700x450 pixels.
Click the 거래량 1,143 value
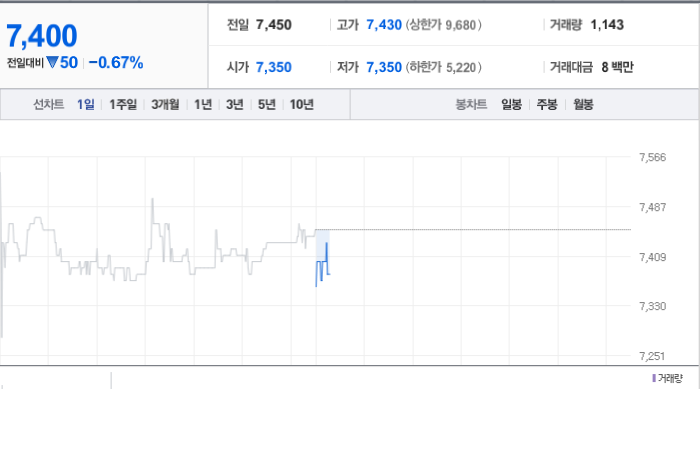[x=607, y=25]
